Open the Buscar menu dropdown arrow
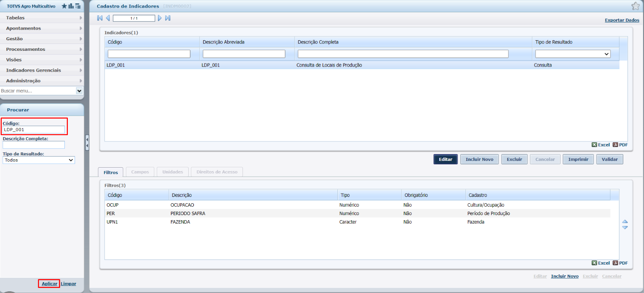The height and width of the screenshot is (293, 644). (79, 91)
